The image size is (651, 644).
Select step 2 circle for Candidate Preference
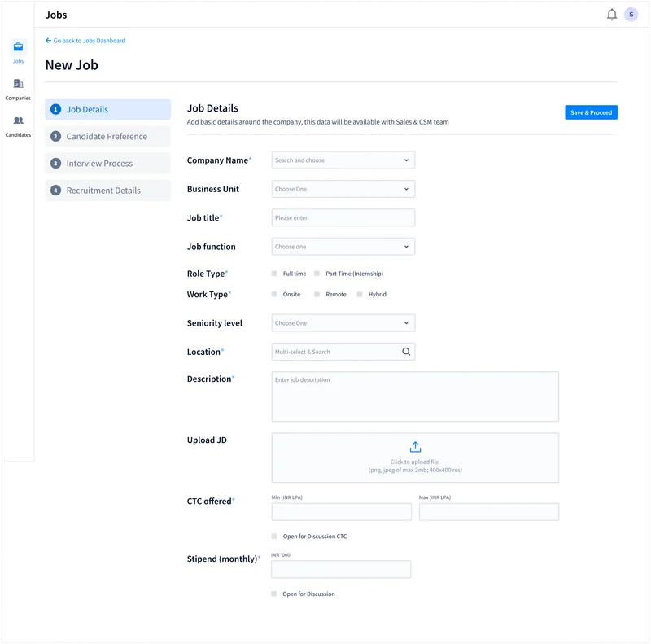point(55,136)
